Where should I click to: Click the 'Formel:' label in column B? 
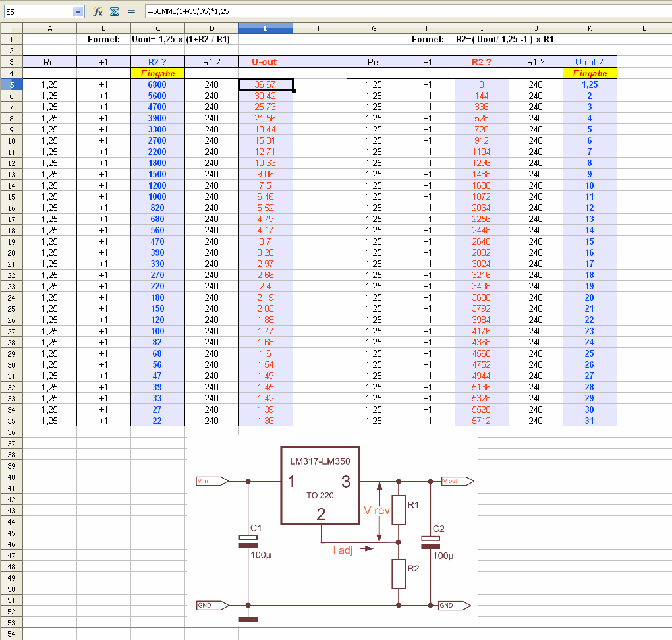pos(103,39)
